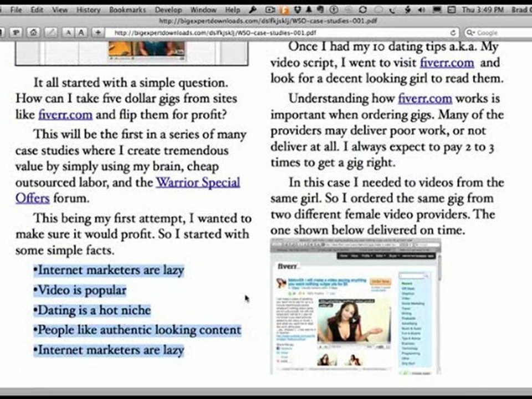Open the search magnifier dropdown in Google field
Viewport: 532px width, 399px height.
pyautogui.click(x=470, y=33)
